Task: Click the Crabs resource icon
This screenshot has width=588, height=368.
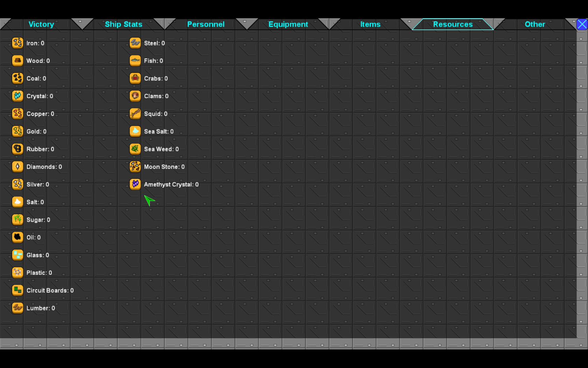Action: click(x=135, y=79)
